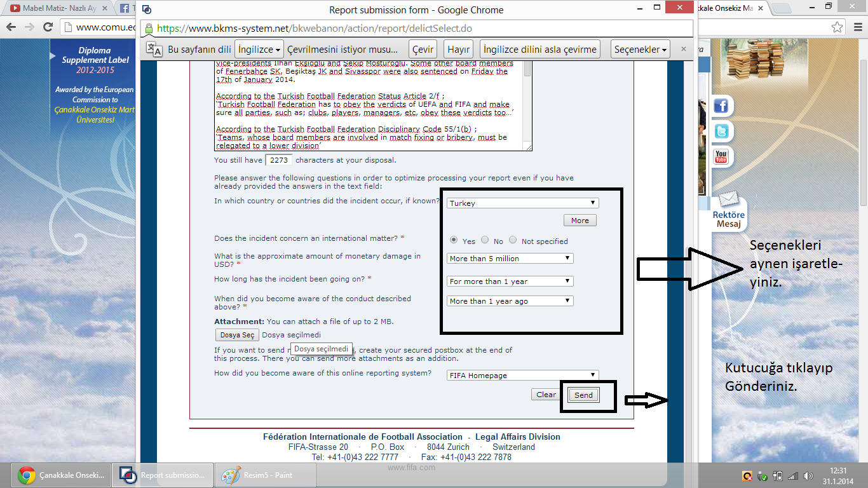The image size is (868, 488).
Task: Click the translate icon in the translation bar
Action: pos(154,50)
